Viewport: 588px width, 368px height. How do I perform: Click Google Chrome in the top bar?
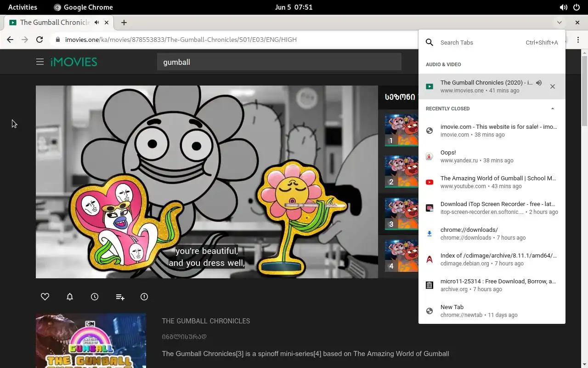tap(83, 7)
